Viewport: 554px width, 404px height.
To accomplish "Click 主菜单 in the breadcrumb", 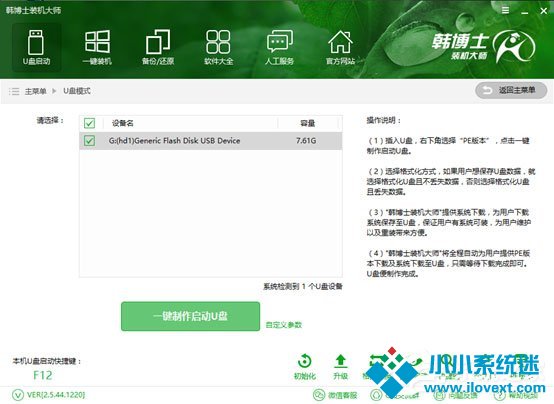I will [35, 91].
